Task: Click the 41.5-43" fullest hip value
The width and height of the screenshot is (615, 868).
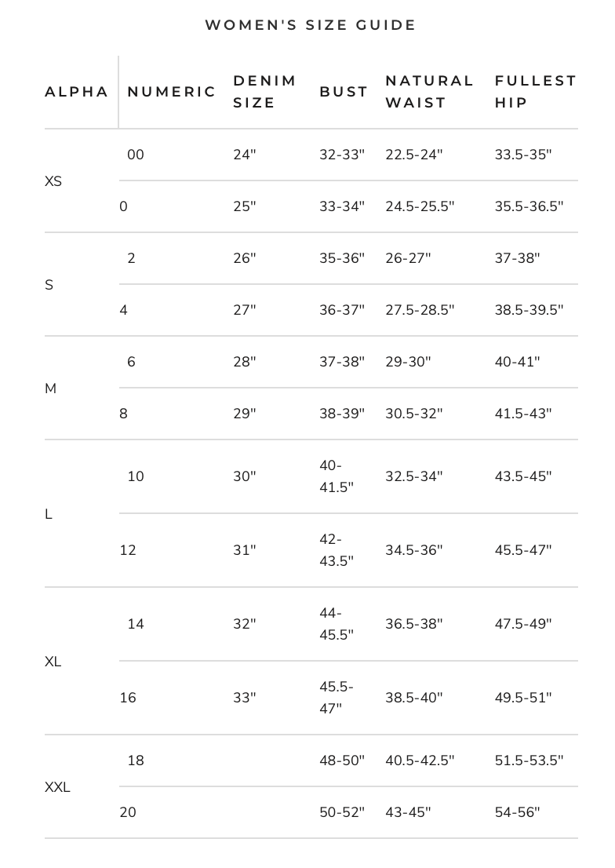Action: [523, 414]
